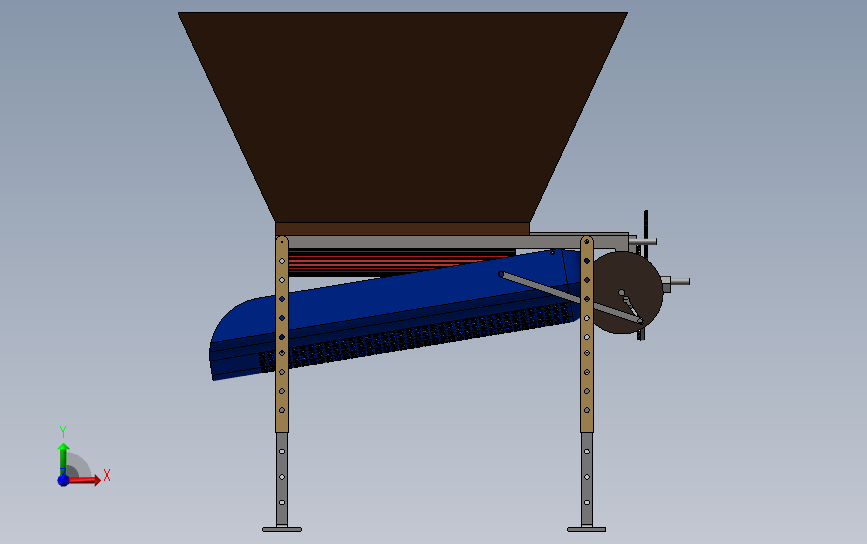The width and height of the screenshot is (867, 544).
Task: Click the red X axis arrow of the triad
Action: pos(84,480)
